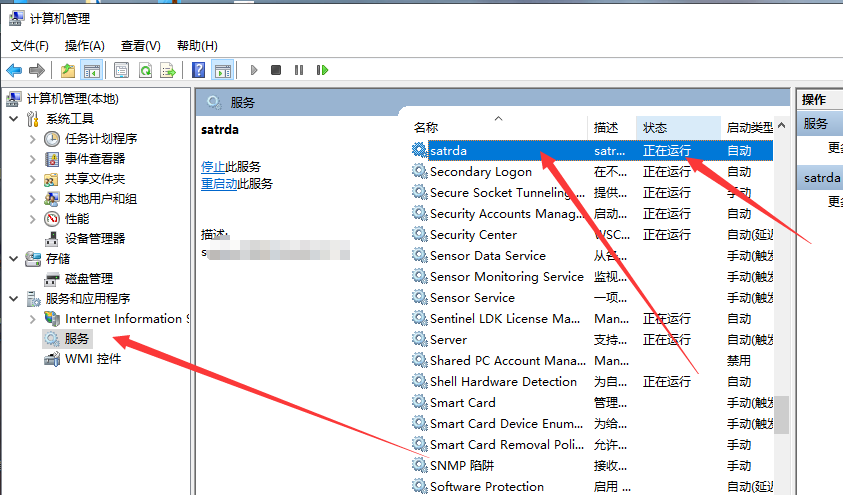Open the 查看(V) menu

[x=140, y=45]
